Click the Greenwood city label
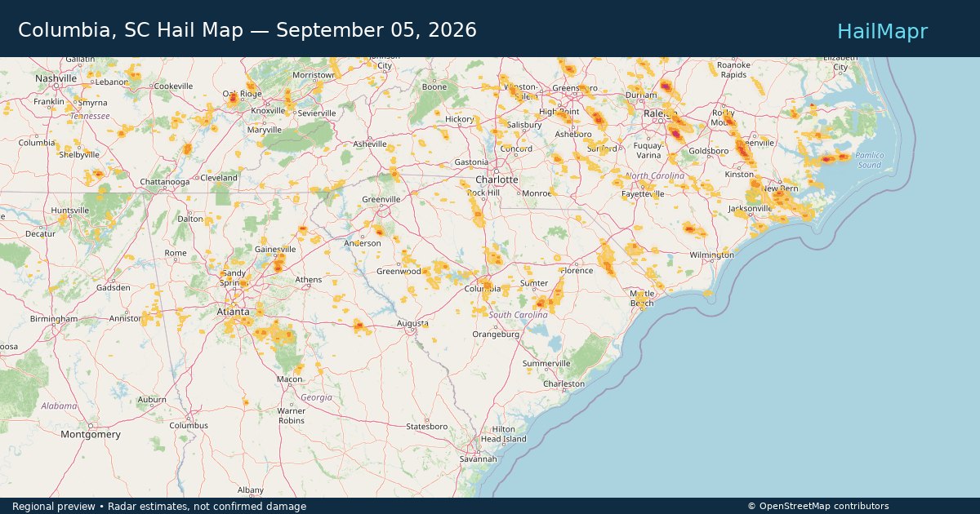Viewport: 980px width, 514px height. click(x=399, y=271)
